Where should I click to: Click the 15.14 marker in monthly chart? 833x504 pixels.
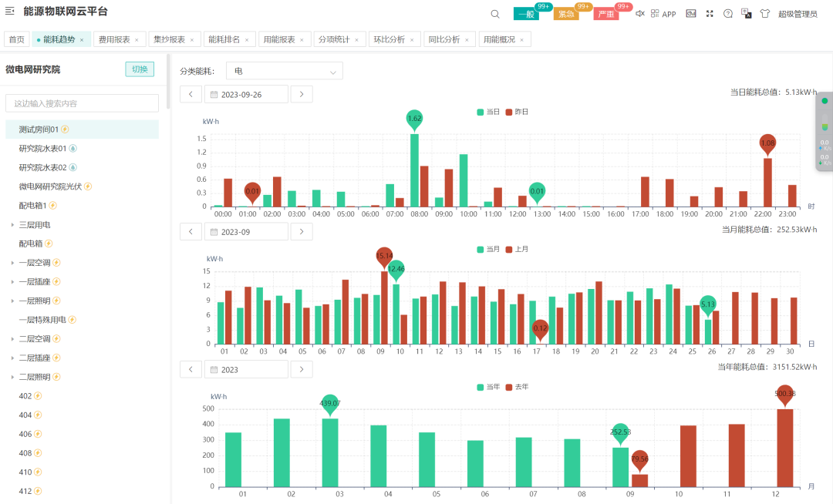[x=384, y=257]
